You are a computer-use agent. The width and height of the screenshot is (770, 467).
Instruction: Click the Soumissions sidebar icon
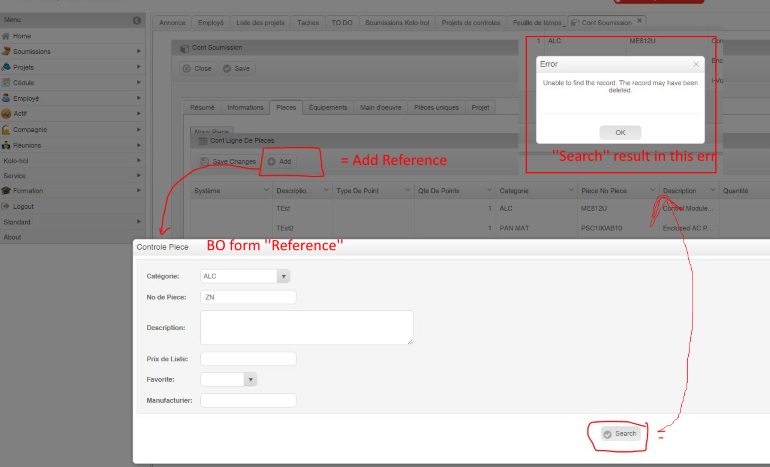coord(6,51)
